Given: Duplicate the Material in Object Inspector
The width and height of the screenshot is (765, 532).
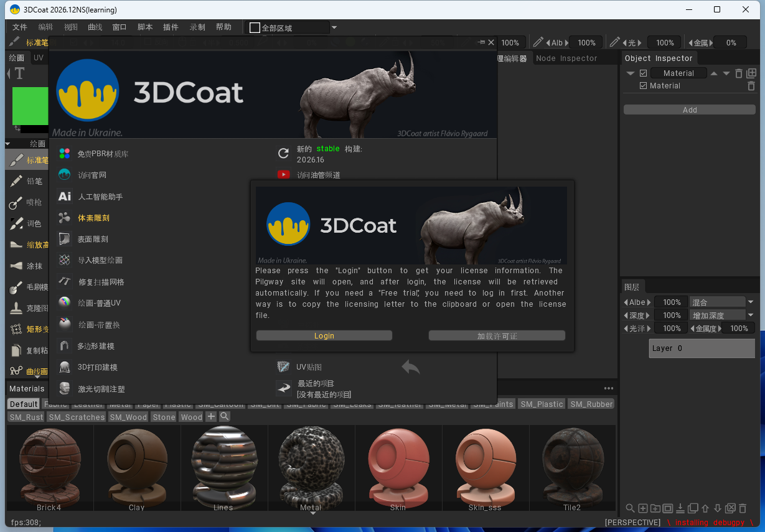Looking at the screenshot, I should coord(751,73).
